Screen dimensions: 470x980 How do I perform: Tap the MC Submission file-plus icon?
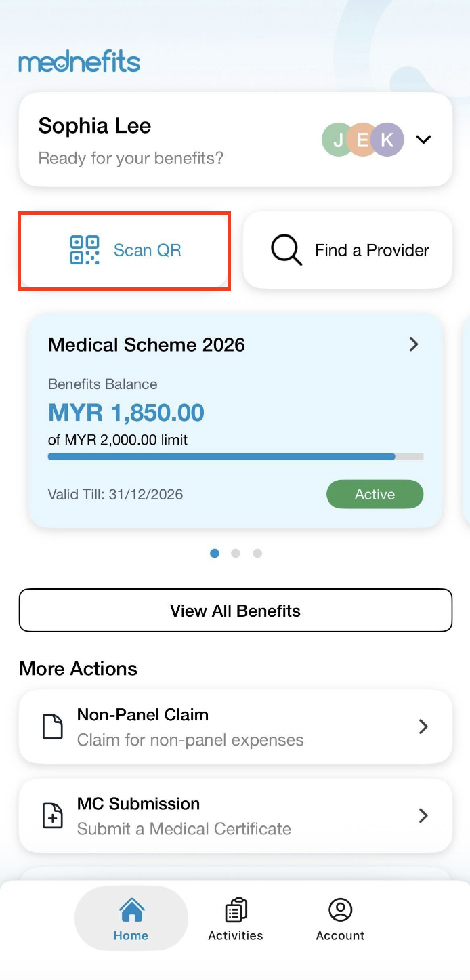click(x=53, y=816)
